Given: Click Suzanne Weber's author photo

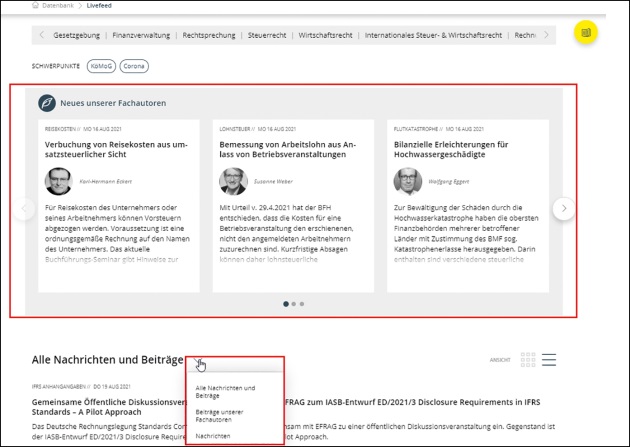Looking at the screenshot, I should pos(232,181).
